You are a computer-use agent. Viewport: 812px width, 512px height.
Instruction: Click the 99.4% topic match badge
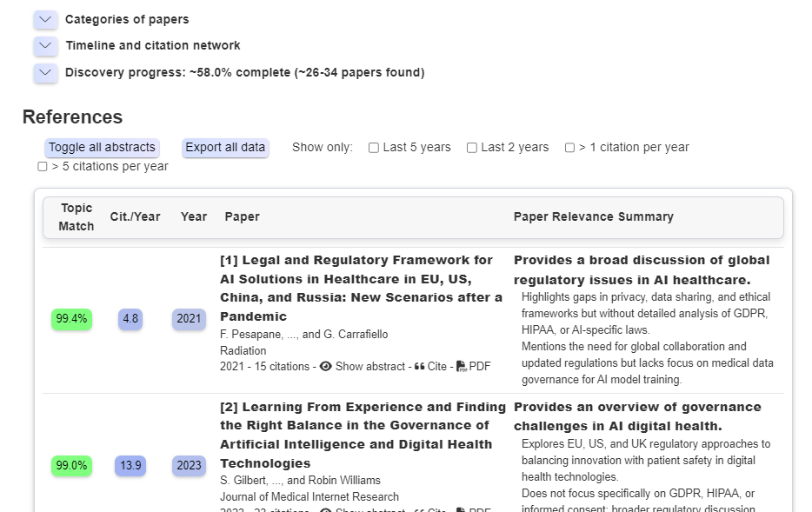(x=71, y=319)
